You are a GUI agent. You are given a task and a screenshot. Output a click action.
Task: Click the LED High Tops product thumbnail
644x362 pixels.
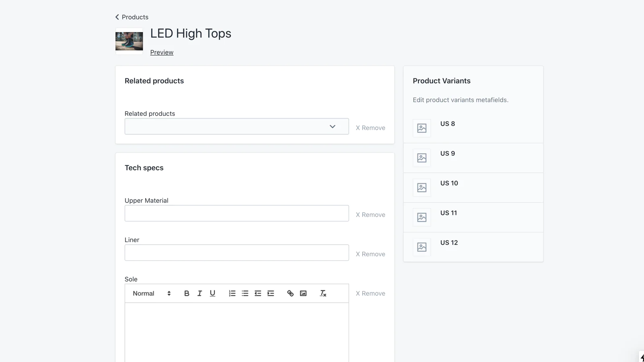(129, 41)
